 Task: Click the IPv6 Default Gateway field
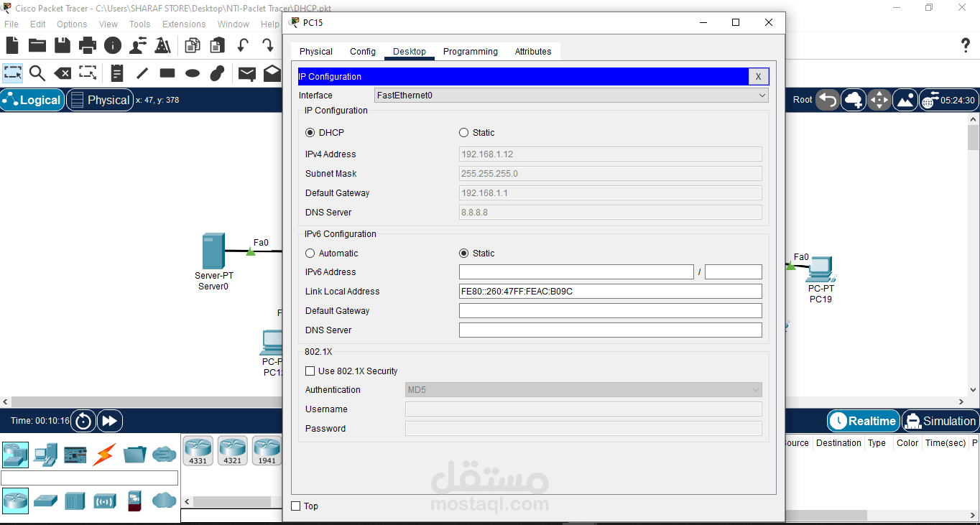611,311
